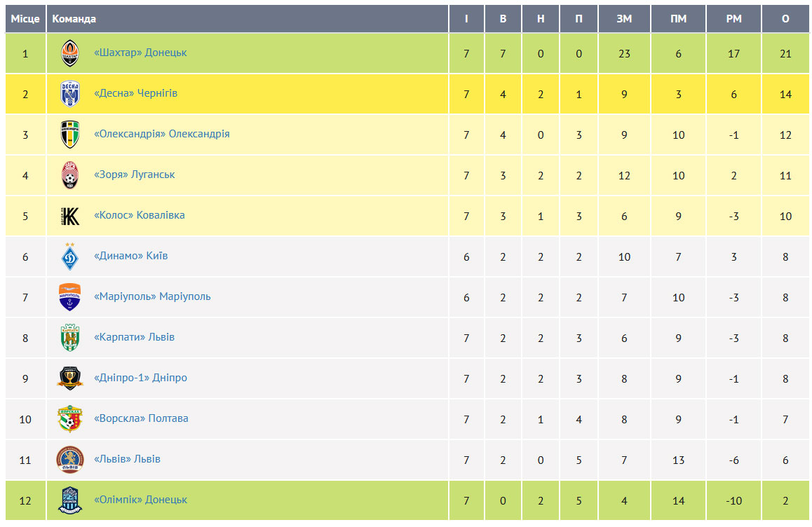The height and width of the screenshot is (527, 812).
Task: Click the Vorskla Poltava club crest
Action: tap(70, 419)
